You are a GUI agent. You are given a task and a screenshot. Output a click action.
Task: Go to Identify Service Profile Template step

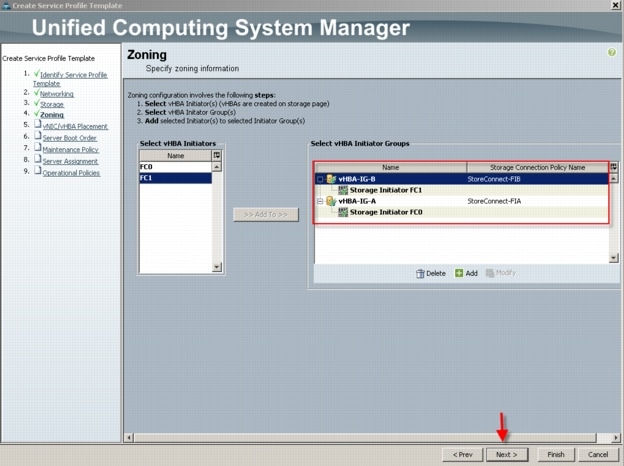[x=70, y=79]
